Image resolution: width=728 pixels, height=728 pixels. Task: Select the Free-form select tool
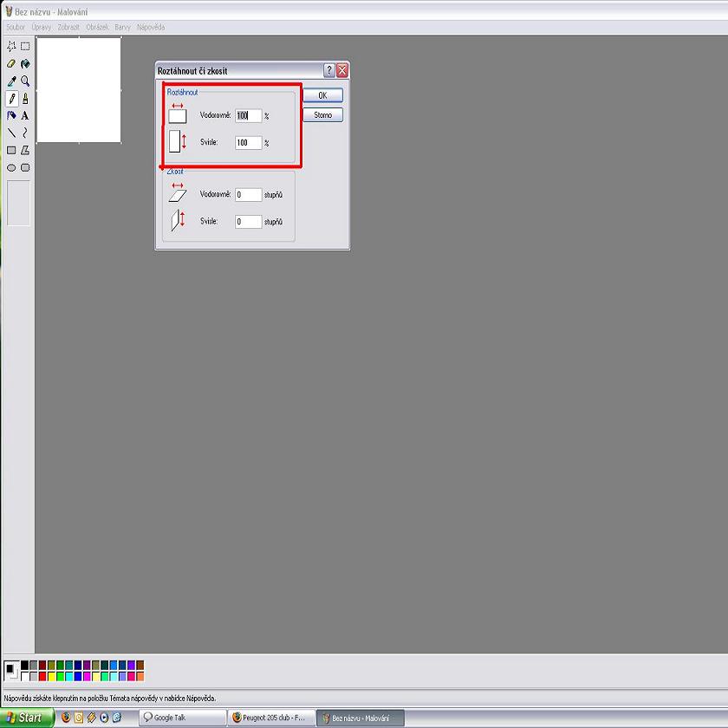[11, 46]
